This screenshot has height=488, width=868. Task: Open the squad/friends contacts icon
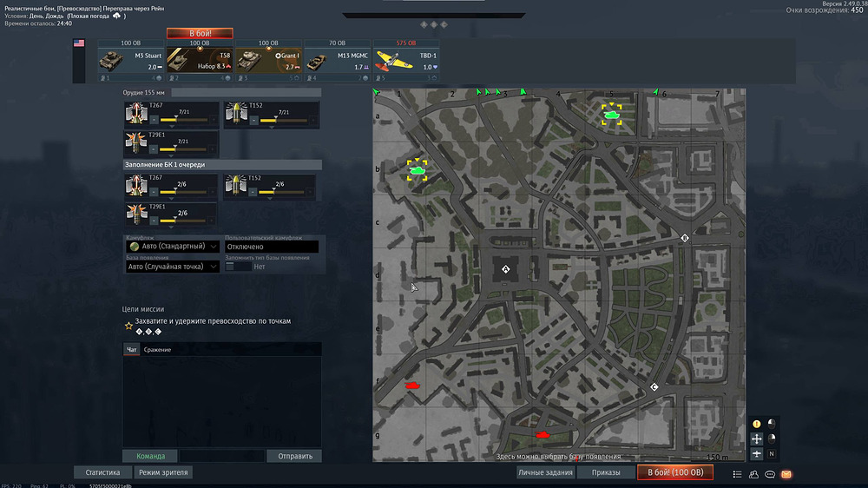coord(753,474)
